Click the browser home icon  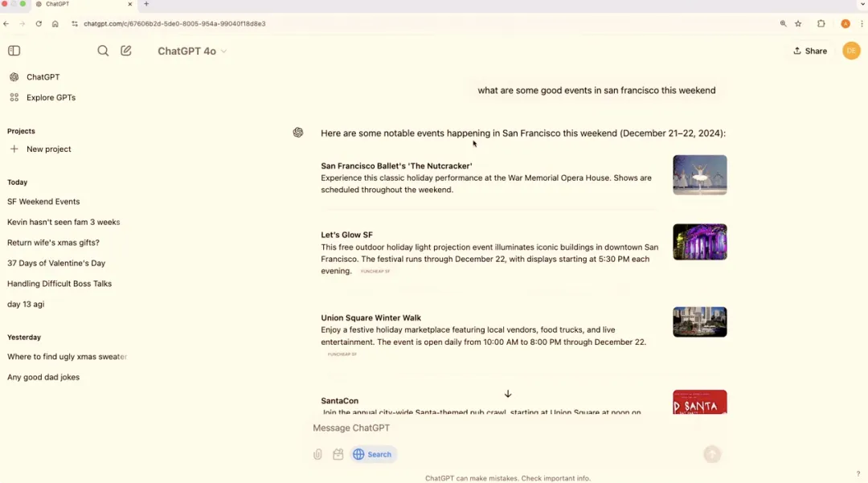[x=55, y=24]
